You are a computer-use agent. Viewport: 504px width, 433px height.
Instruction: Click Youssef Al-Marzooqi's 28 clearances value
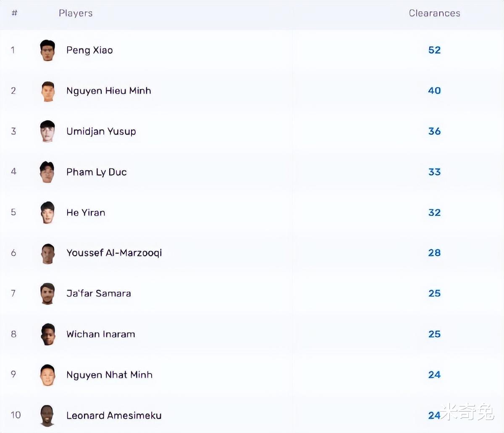(434, 253)
